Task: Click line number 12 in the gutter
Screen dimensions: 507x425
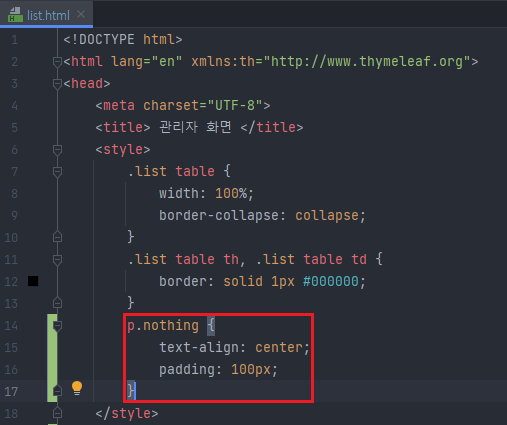Action: tap(11, 282)
